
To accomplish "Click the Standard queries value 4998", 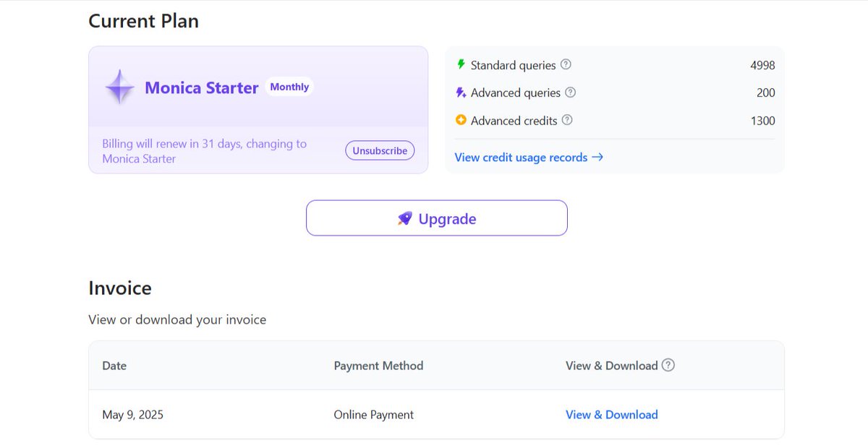I will tap(762, 65).
